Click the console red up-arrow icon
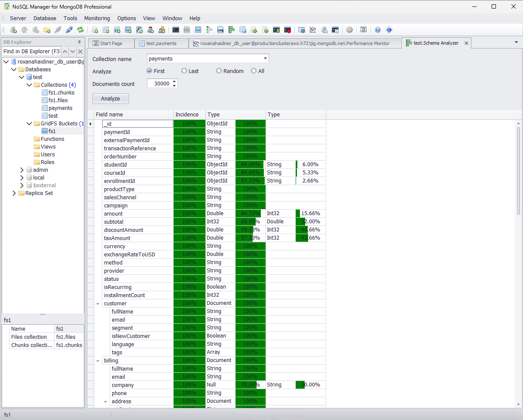 coord(287,30)
